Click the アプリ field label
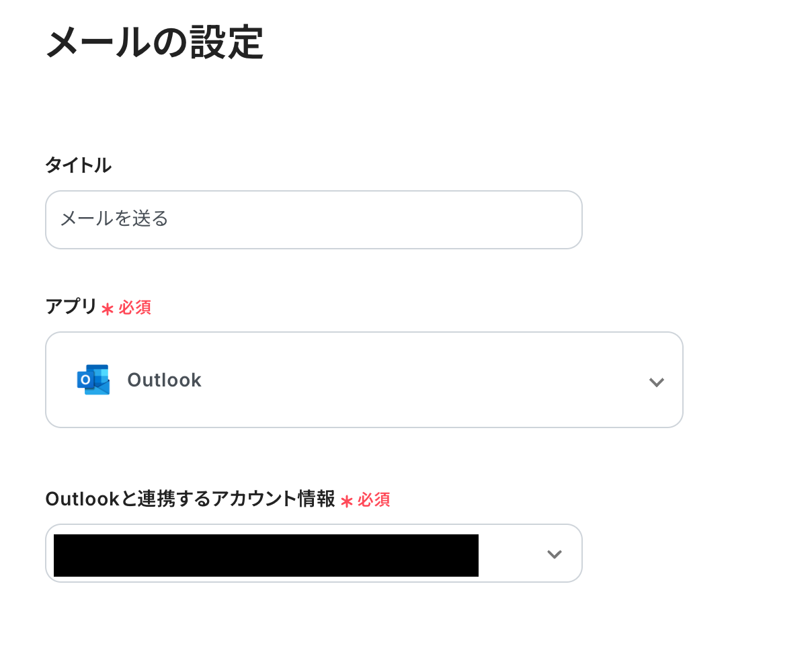 tap(71, 306)
